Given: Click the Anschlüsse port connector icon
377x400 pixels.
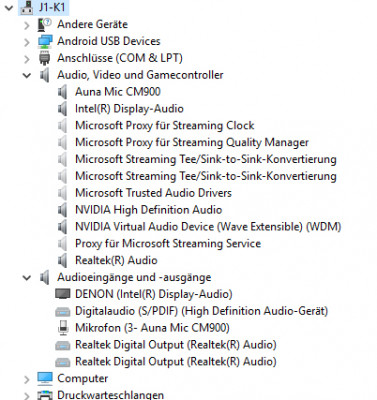Looking at the screenshot, I should click(x=44, y=58).
